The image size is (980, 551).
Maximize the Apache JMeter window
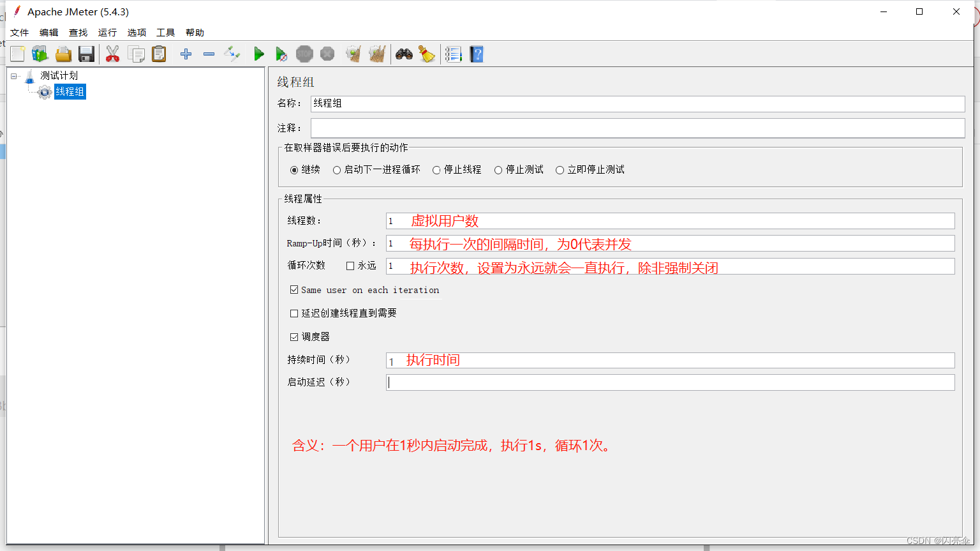[919, 11]
